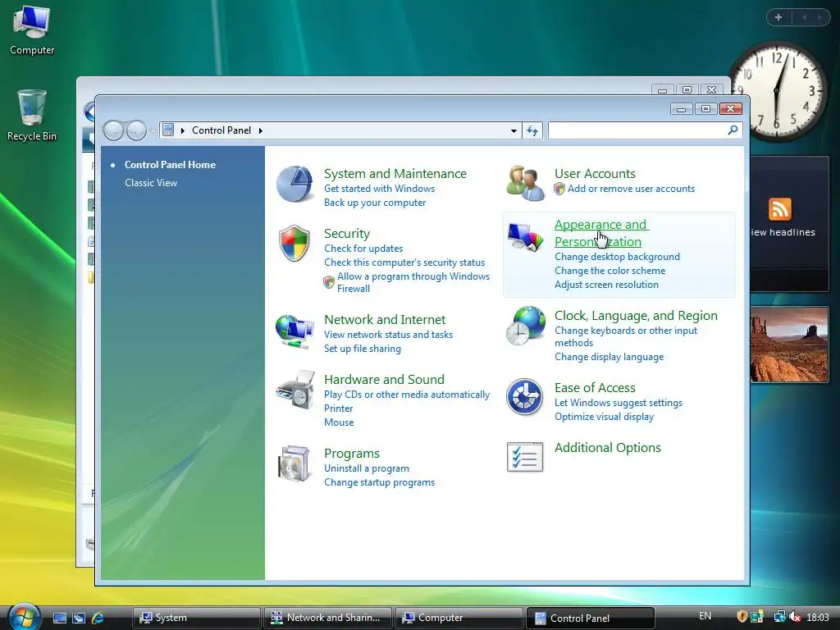The height and width of the screenshot is (630, 840).
Task: Open Check for updates link
Action: coord(363,249)
